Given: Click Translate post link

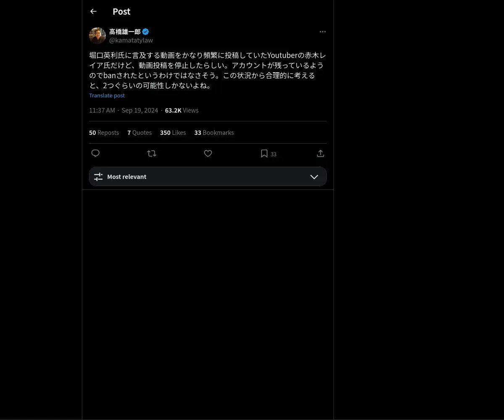Looking at the screenshot, I should [107, 95].
